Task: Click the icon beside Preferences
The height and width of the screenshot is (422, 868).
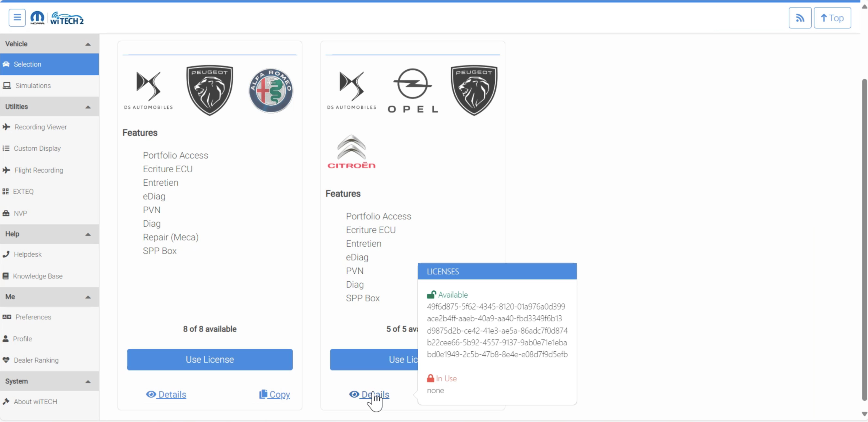Action: point(7,317)
